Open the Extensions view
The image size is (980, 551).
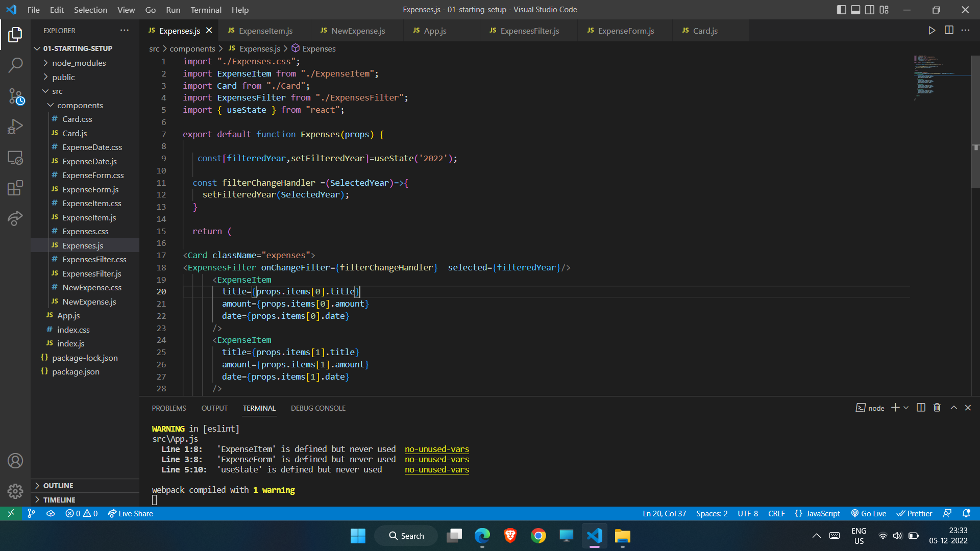coord(15,188)
